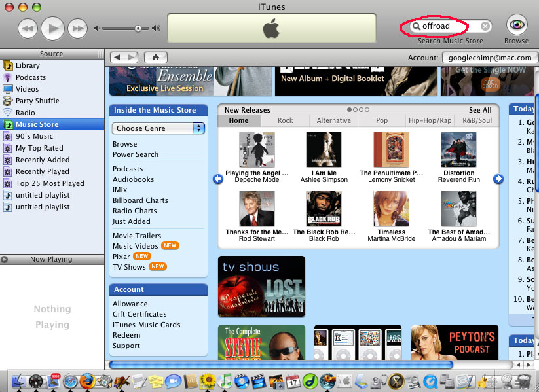539x392 pixels.
Task: Open the Browse eye icon
Action: [x=516, y=24]
